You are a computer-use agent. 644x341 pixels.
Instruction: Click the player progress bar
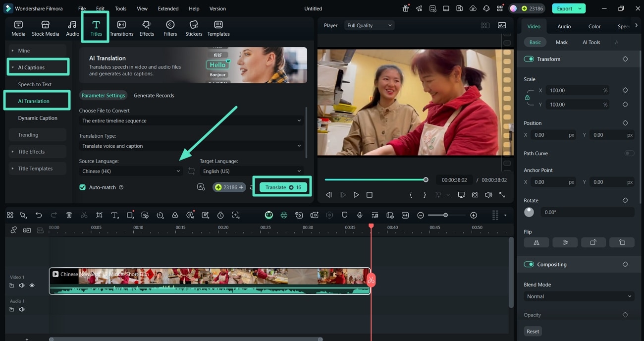(376, 179)
